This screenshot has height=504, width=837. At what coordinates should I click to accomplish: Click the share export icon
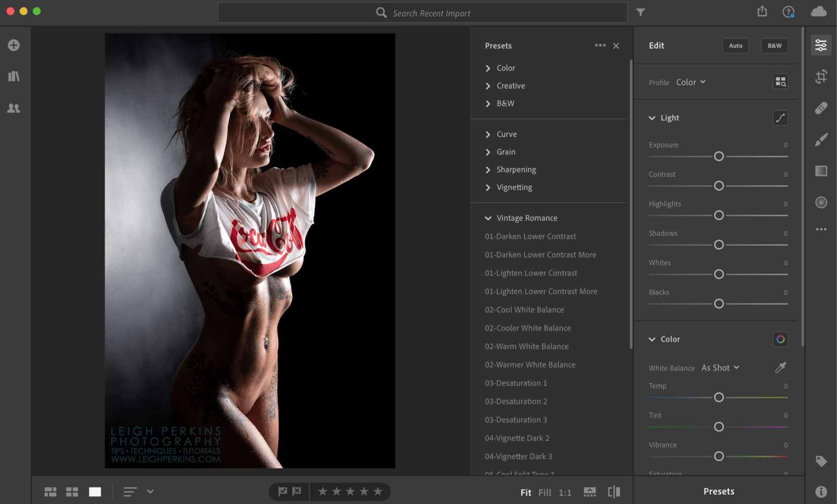762,12
